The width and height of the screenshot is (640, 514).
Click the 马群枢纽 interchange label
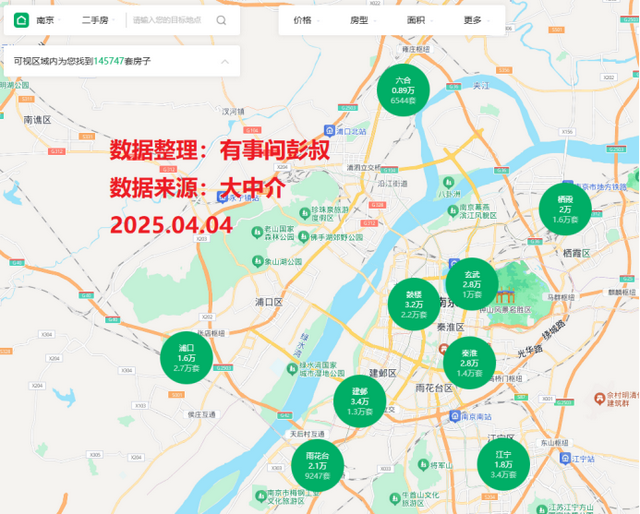pos(561,298)
